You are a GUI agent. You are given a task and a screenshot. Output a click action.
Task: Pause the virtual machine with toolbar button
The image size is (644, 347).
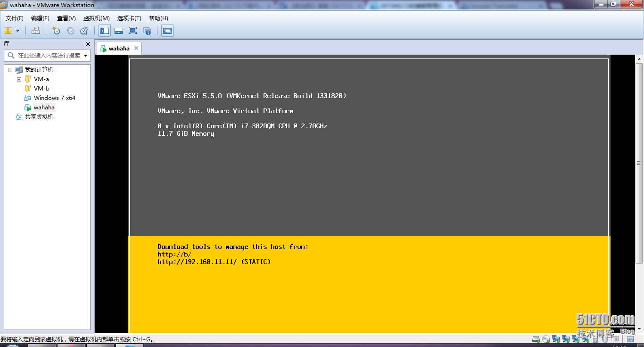tap(8, 31)
